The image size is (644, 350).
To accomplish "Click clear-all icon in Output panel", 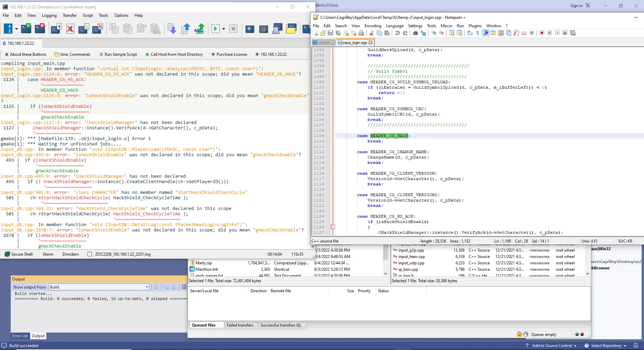I will (x=184, y=287).
